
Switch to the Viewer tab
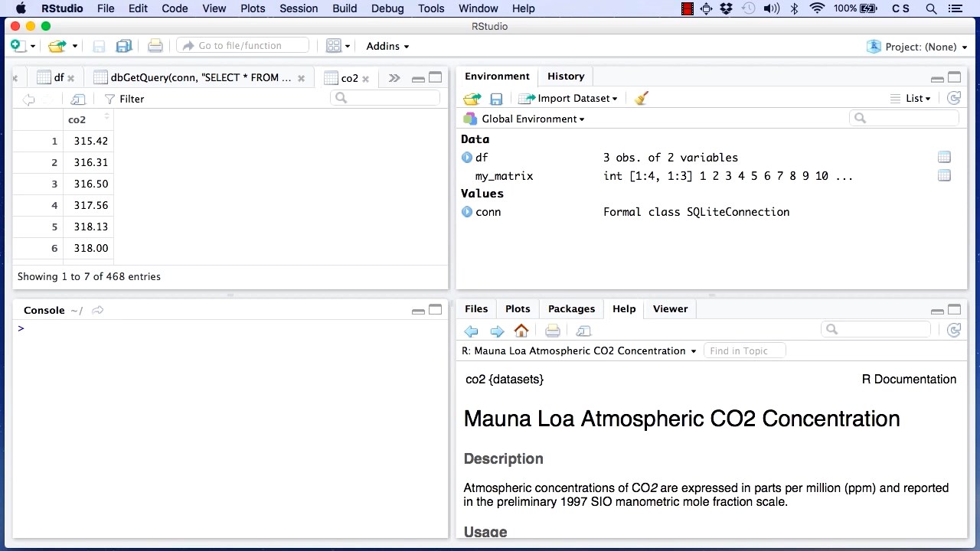(x=670, y=309)
